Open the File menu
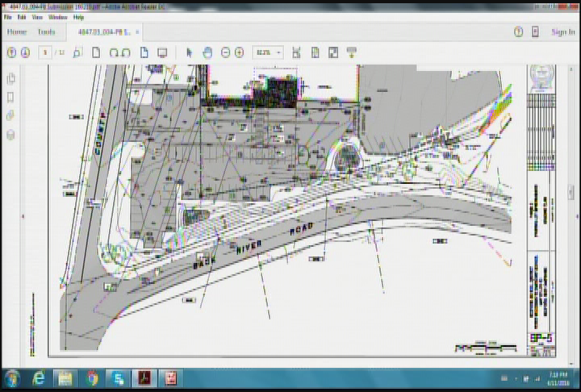Viewport: 581px width, 392px height. 8,17
